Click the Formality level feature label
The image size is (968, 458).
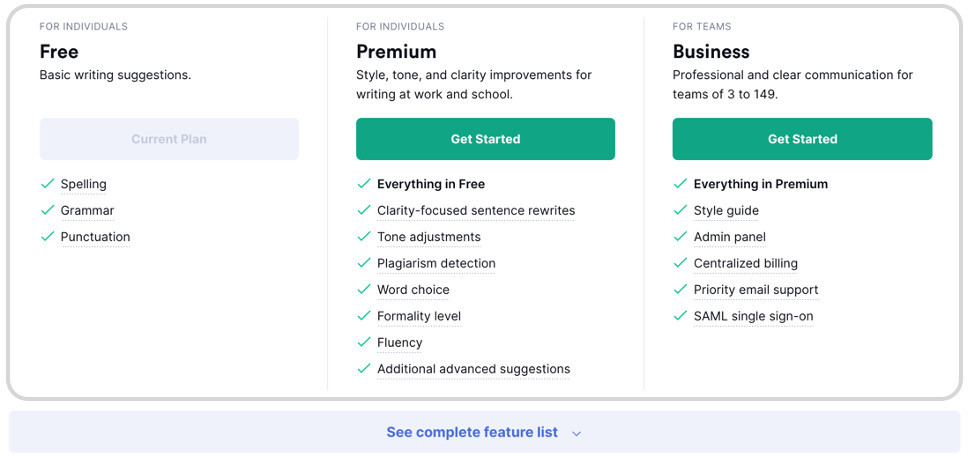click(419, 316)
